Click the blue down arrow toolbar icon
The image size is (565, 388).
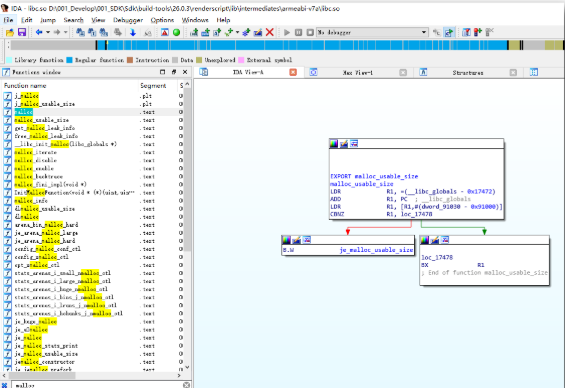(x=133, y=32)
